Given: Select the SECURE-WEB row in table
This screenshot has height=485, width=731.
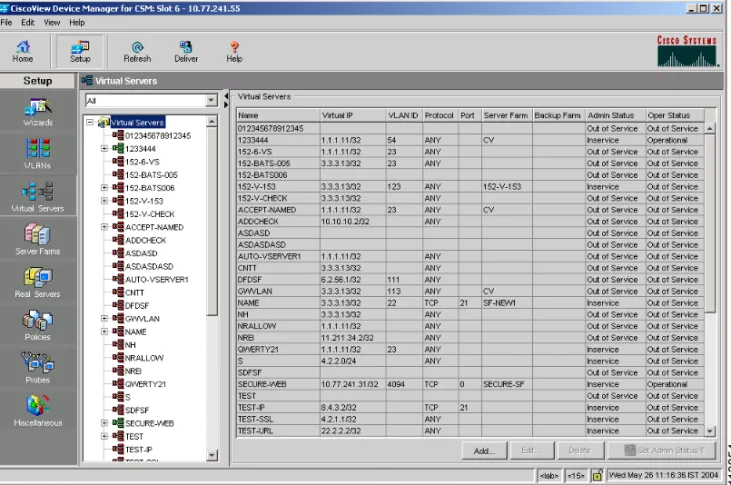Looking at the screenshot, I should point(470,384).
